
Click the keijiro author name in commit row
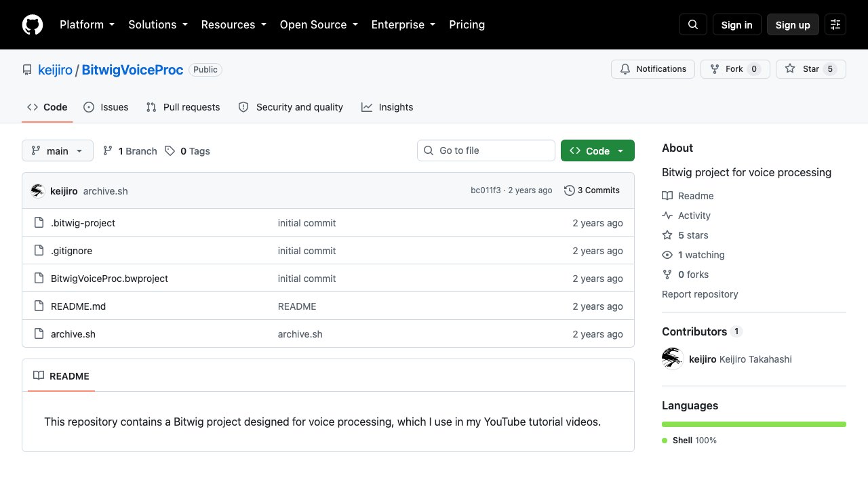tap(64, 191)
